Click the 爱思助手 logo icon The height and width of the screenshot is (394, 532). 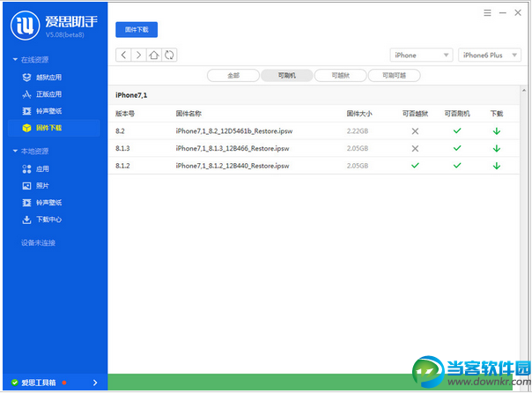[26, 26]
